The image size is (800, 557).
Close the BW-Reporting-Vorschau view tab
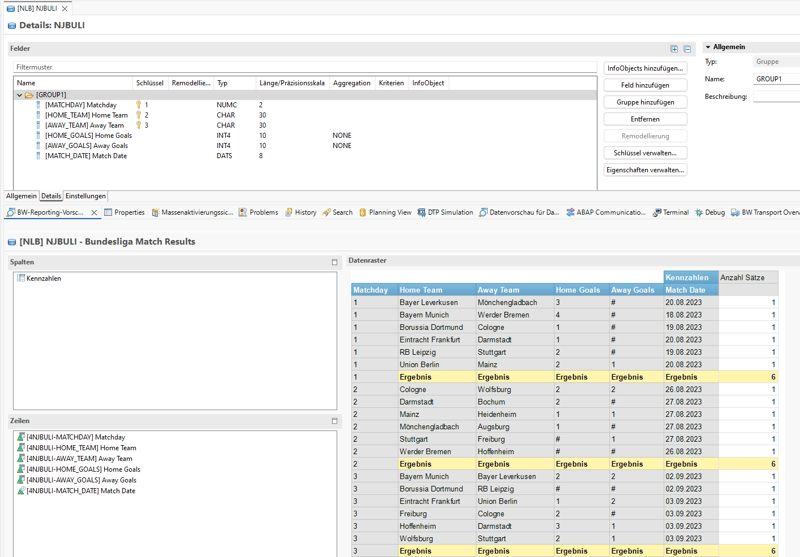click(x=94, y=213)
